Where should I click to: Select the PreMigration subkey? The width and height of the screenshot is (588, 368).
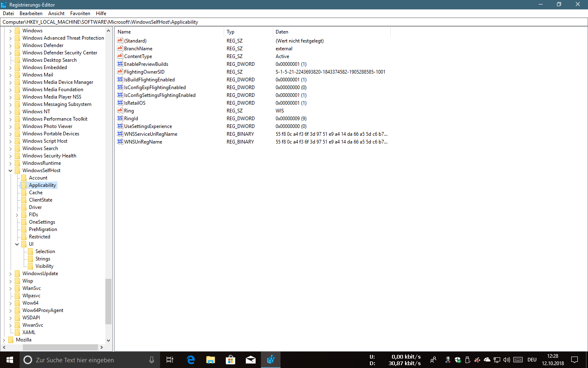pos(43,229)
